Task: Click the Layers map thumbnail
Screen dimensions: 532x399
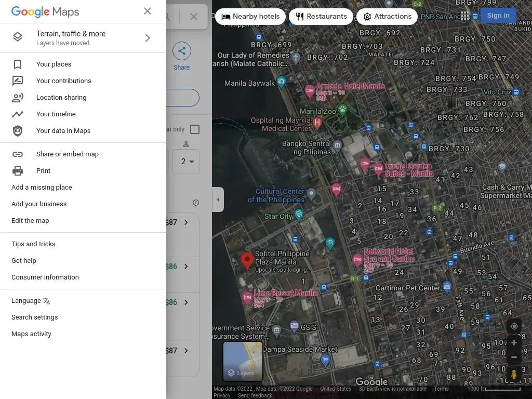Action: point(243,361)
